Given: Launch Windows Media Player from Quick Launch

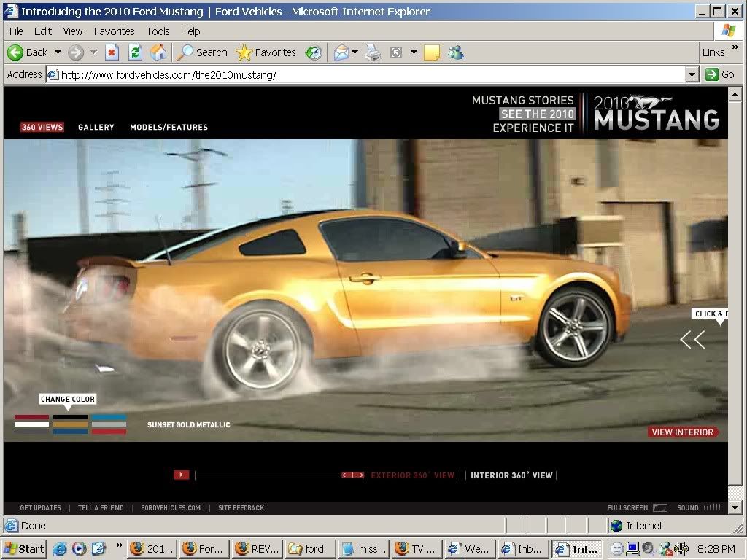Looking at the screenshot, I should (79, 549).
